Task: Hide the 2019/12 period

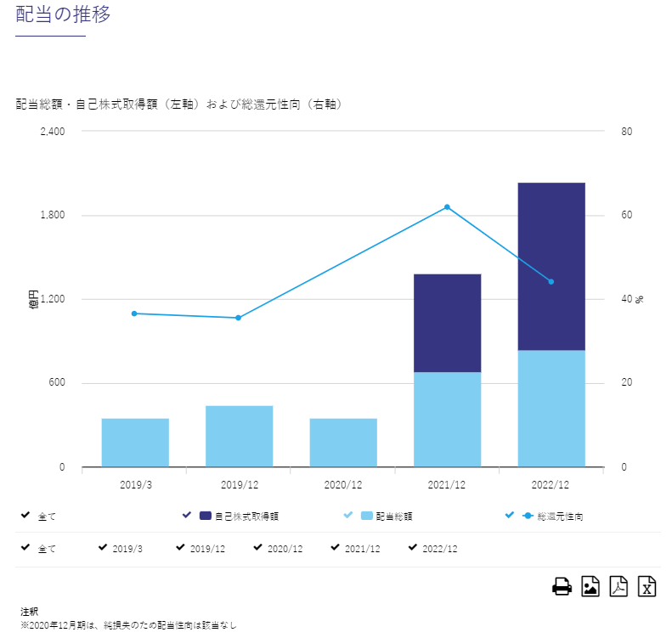Action: click(x=180, y=548)
